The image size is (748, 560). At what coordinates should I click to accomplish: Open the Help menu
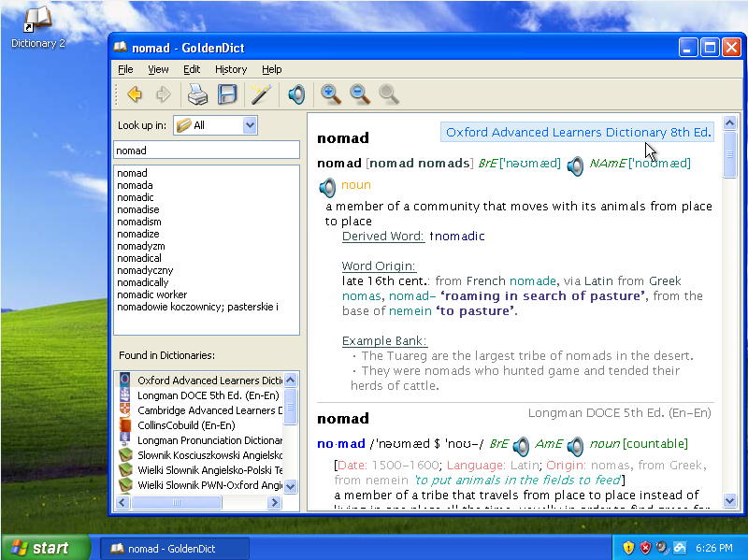click(x=272, y=69)
